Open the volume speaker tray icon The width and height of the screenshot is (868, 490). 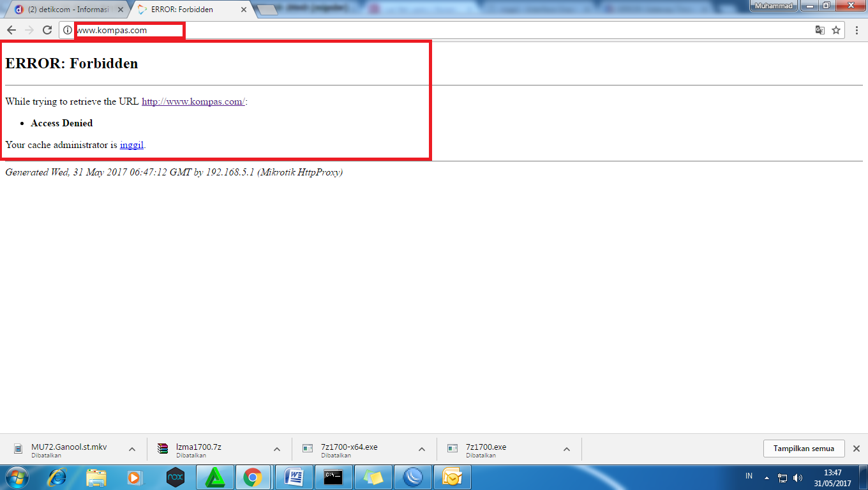tap(797, 477)
